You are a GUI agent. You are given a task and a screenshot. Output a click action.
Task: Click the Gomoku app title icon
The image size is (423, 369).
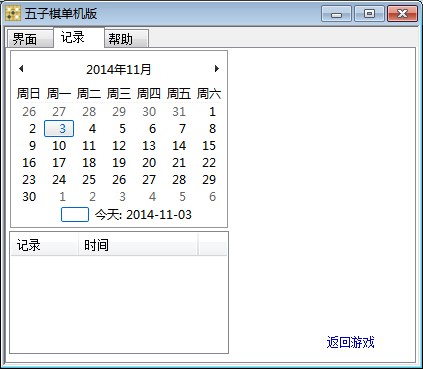pos(13,14)
